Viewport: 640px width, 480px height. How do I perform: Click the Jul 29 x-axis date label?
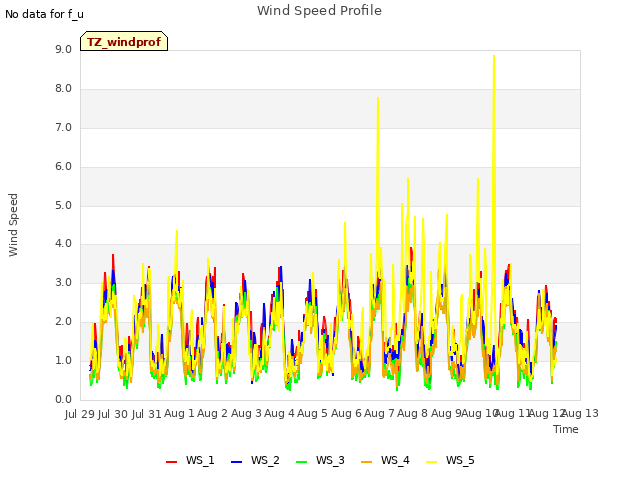(80, 414)
